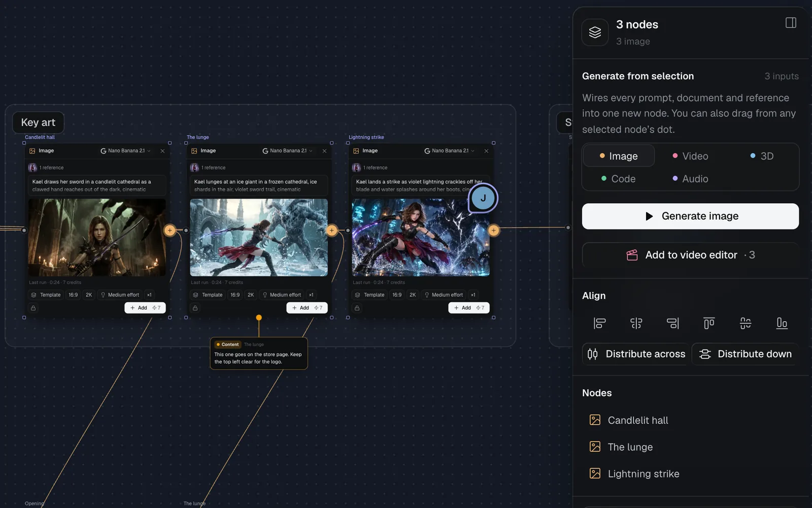This screenshot has width=812, height=508.
Task: Toggle lock on Lightning strike node
Action: (357, 308)
